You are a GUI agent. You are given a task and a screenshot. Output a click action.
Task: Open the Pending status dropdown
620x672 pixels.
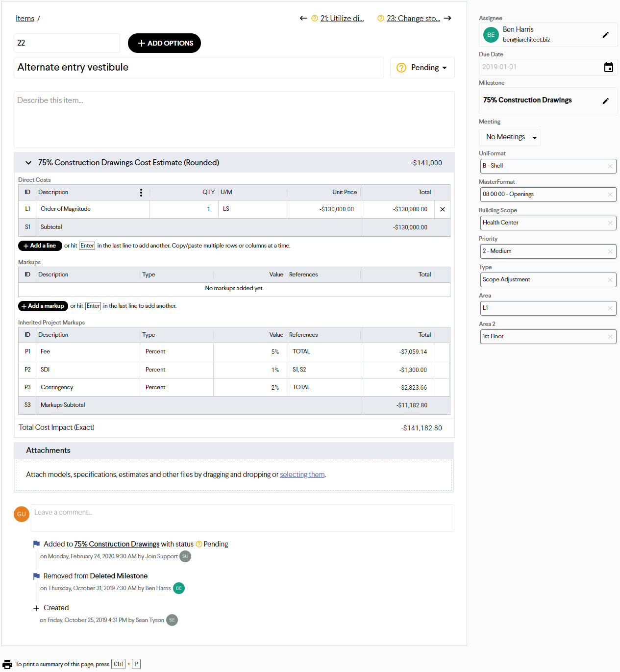click(x=422, y=68)
